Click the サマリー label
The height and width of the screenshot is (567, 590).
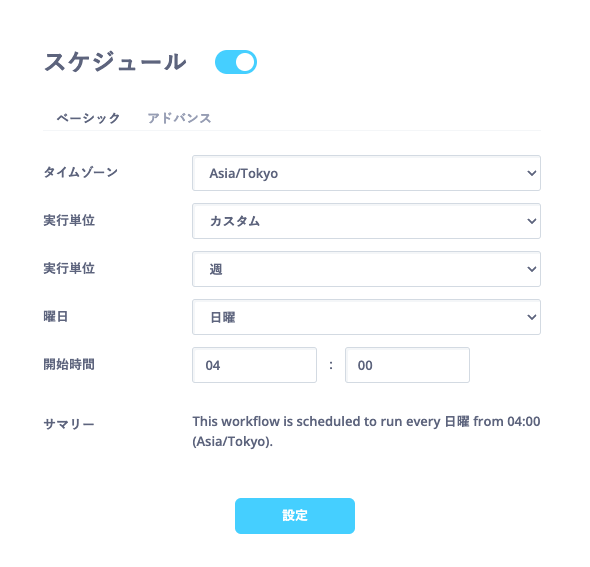point(69,424)
